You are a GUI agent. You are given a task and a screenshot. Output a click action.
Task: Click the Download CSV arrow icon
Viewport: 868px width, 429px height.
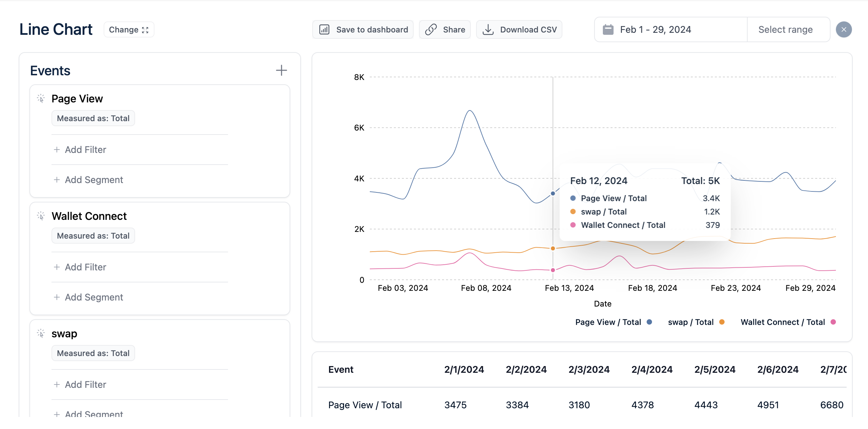488,30
